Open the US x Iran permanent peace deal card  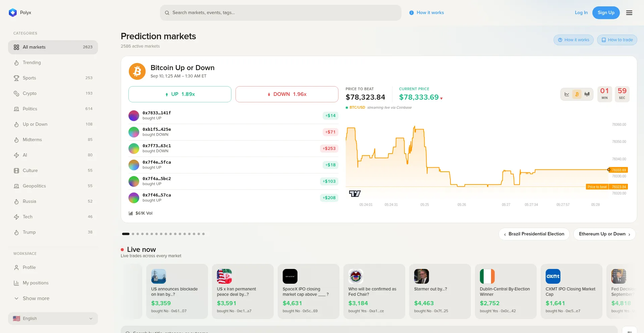(243, 291)
